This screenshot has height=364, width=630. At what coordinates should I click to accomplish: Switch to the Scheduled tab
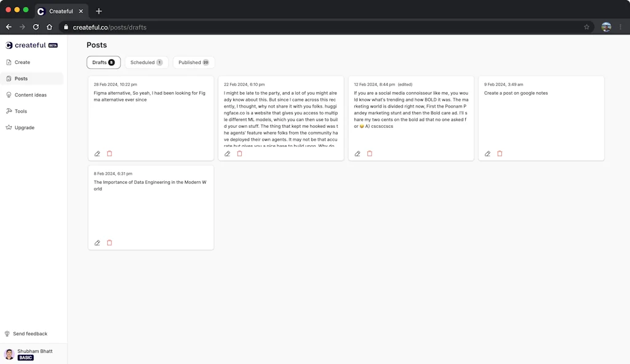point(146,62)
